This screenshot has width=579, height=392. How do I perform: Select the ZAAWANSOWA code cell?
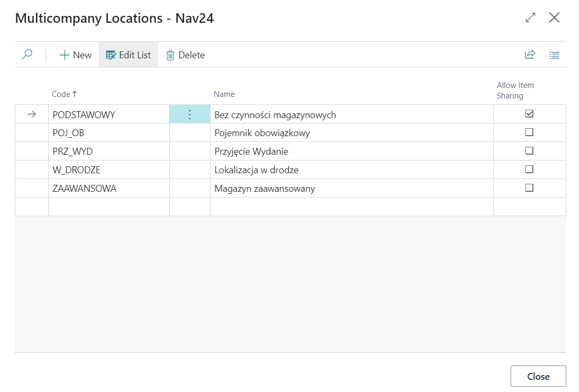tap(85, 189)
